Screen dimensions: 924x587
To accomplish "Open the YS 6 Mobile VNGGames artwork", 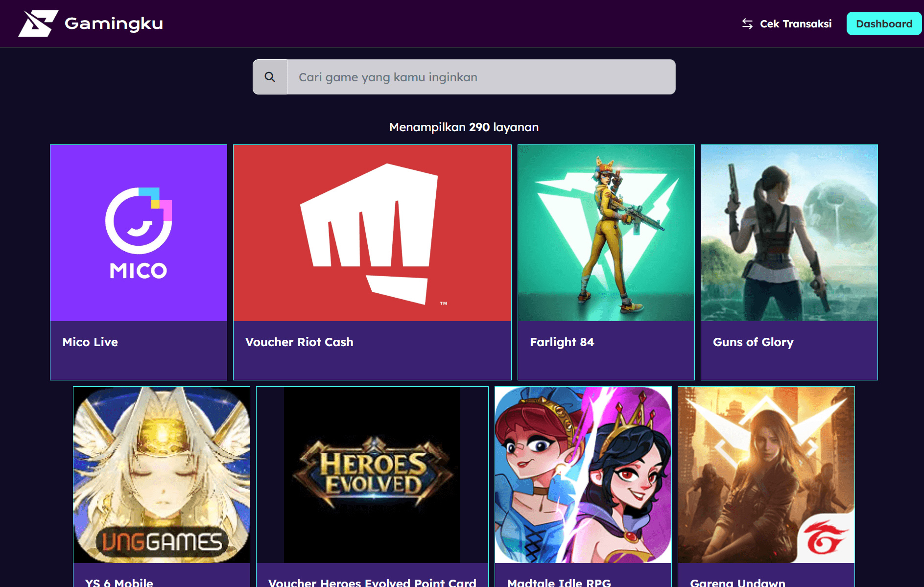I will [x=162, y=475].
